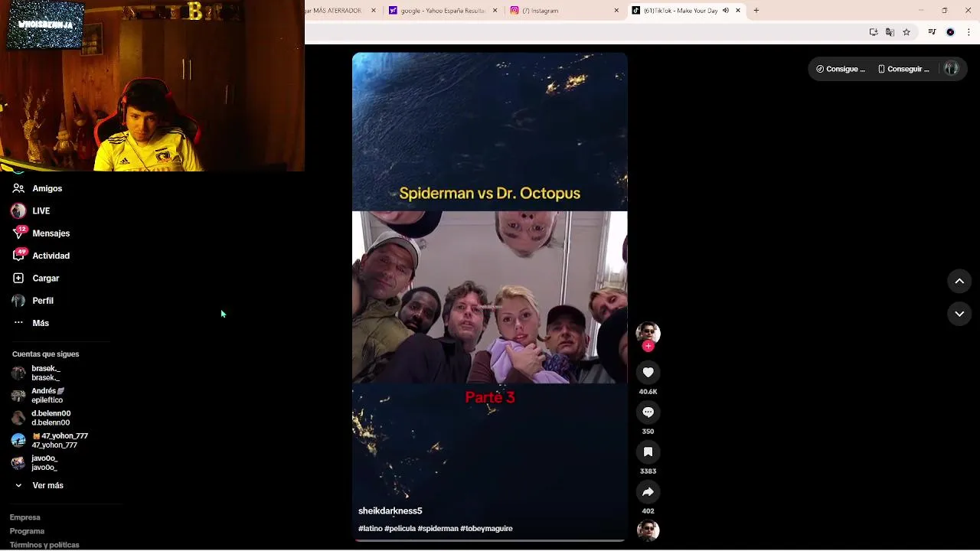The height and width of the screenshot is (551, 980).
Task: Switch to the Yahoo España google tab
Action: (x=443, y=11)
